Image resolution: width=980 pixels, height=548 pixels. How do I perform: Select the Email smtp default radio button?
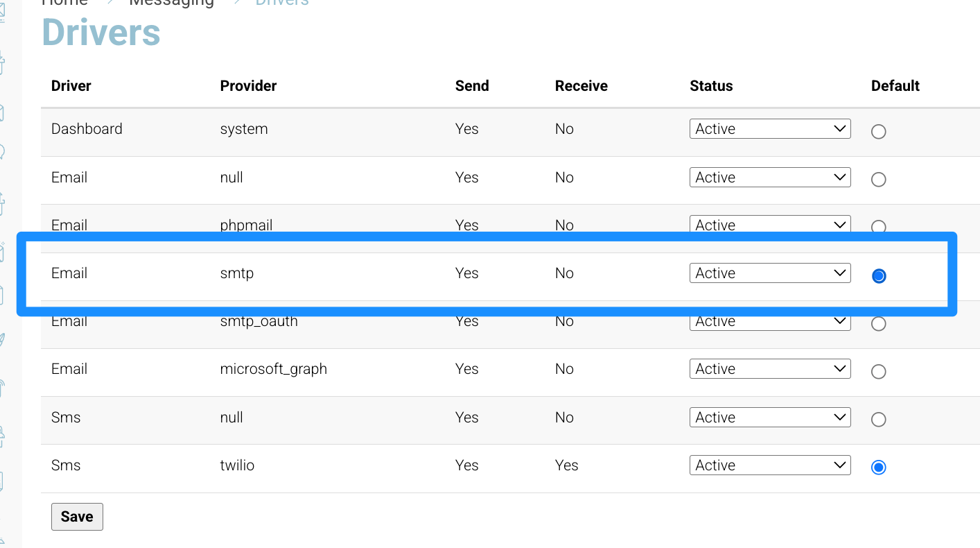pyautogui.click(x=878, y=276)
